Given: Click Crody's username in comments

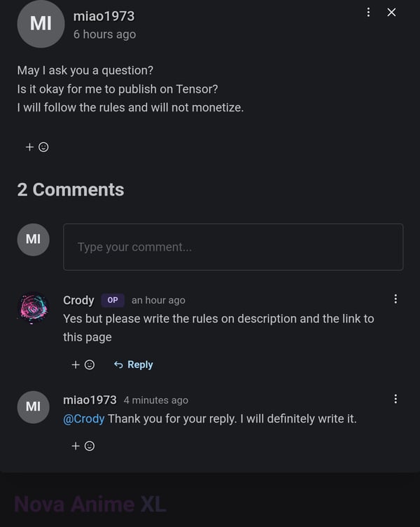Looking at the screenshot, I should click(78, 300).
